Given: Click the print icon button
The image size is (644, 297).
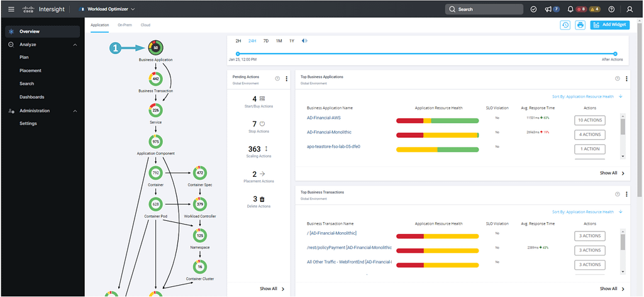Looking at the screenshot, I should tap(580, 25).
